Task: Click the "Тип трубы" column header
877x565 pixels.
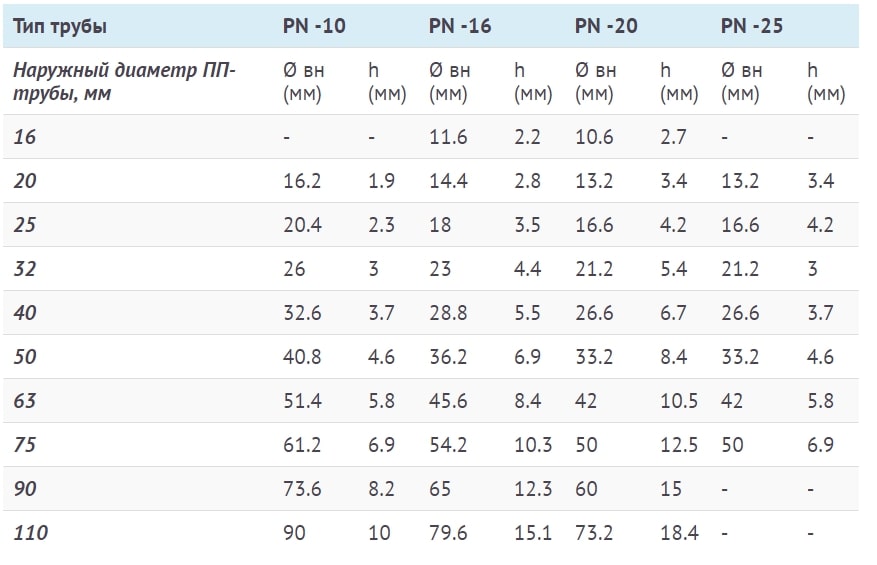Action: coord(61,26)
